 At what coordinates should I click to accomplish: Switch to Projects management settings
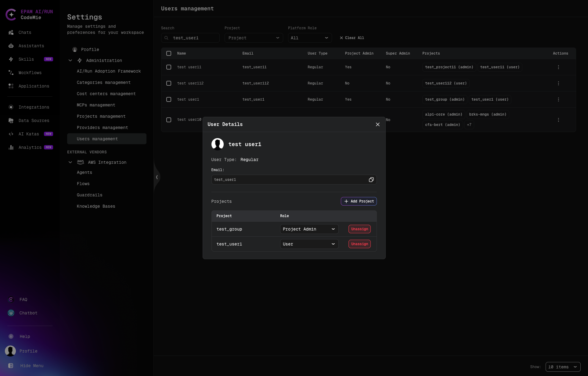click(x=101, y=116)
